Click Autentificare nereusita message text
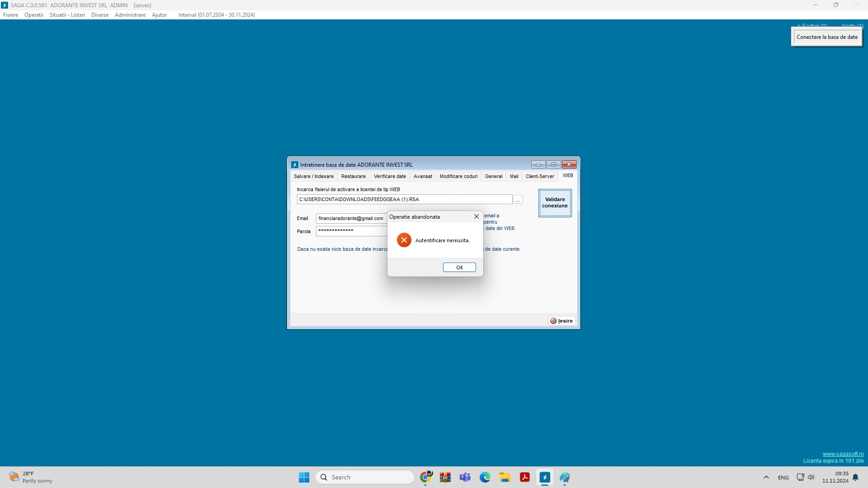The width and height of the screenshot is (868, 488). pyautogui.click(x=442, y=240)
